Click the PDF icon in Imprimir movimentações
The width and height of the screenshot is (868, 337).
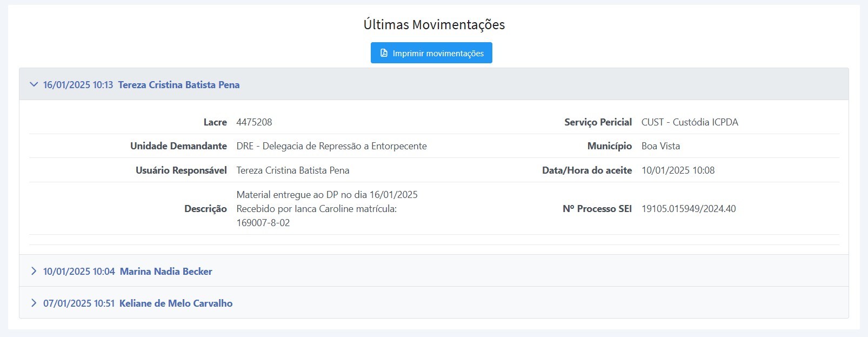pos(384,53)
